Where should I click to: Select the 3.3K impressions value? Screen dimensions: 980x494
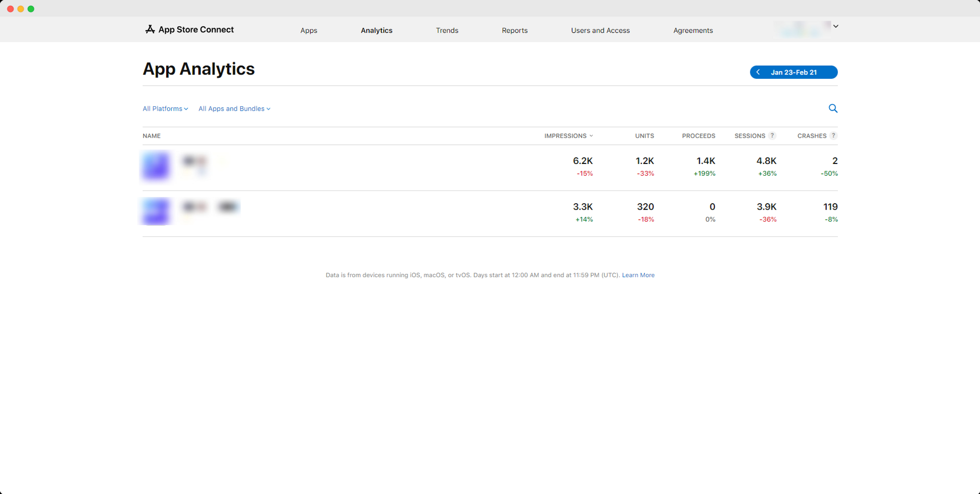583,207
